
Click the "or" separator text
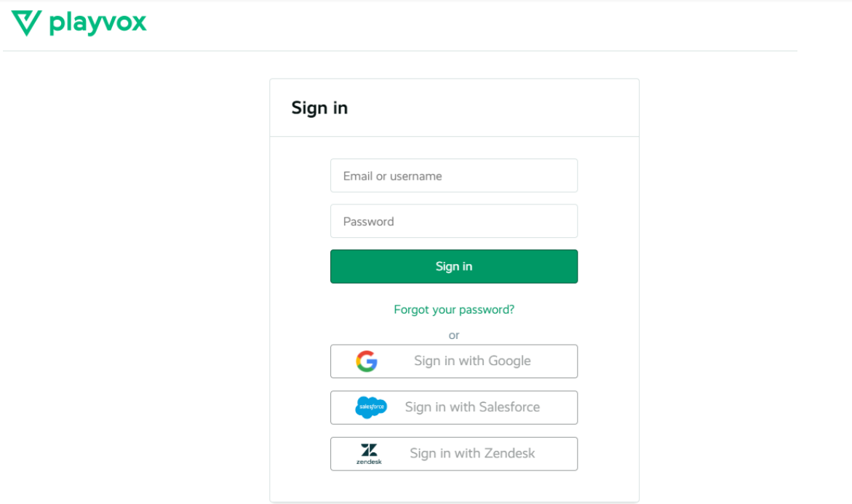coord(454,336)
